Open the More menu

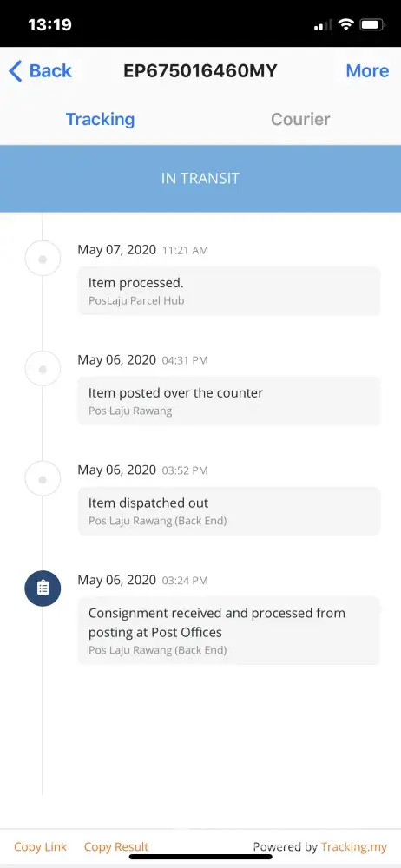tap(367, 71)
